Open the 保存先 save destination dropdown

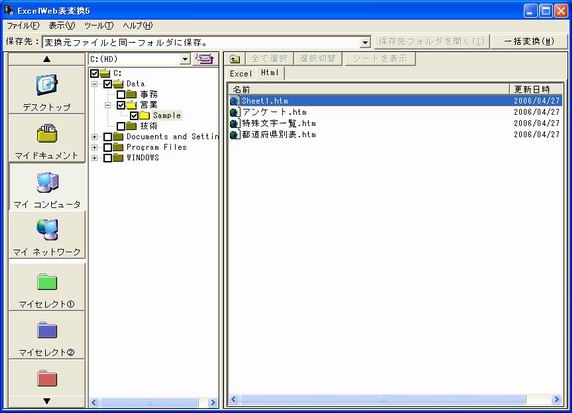(365, 43)
